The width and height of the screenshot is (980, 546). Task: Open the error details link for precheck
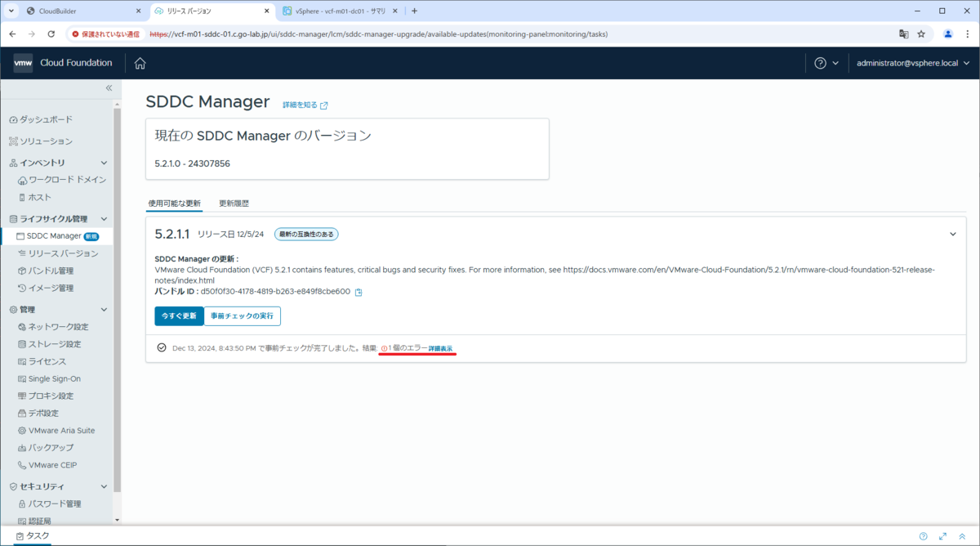coord(440,348)
